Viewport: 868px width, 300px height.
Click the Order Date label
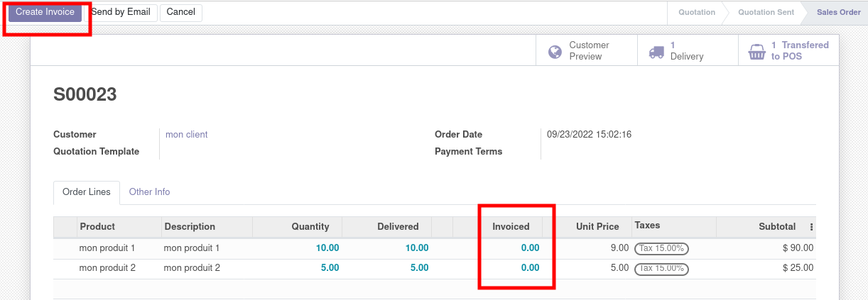pyautogui.click(x=459, y=134)
